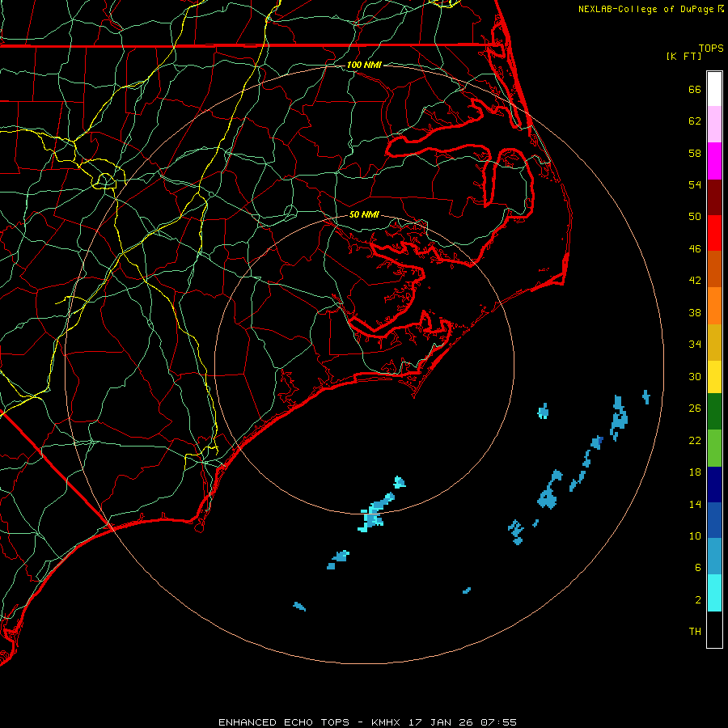Screen dimensions: 728x728
Task: Click the dark green 30K ft legend swatch
Action: (714, 412)
